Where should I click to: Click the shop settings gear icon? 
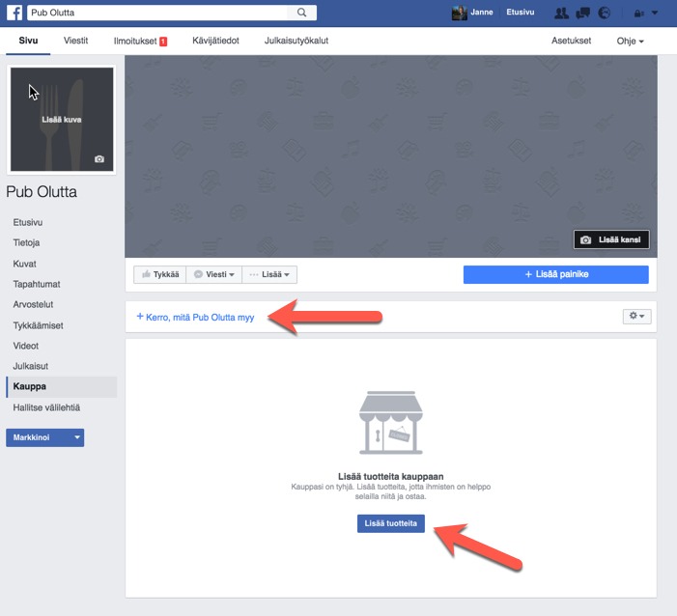pos(636,317)
